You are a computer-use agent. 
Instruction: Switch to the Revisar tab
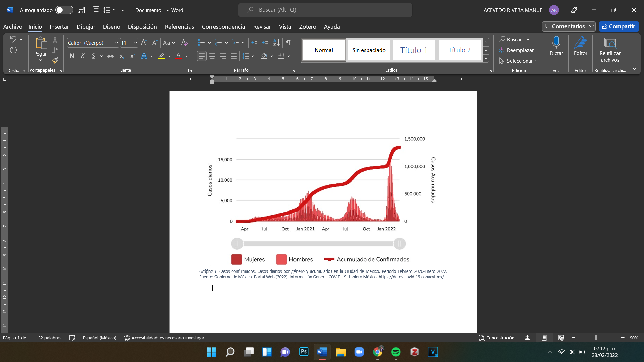click(262, 27)
